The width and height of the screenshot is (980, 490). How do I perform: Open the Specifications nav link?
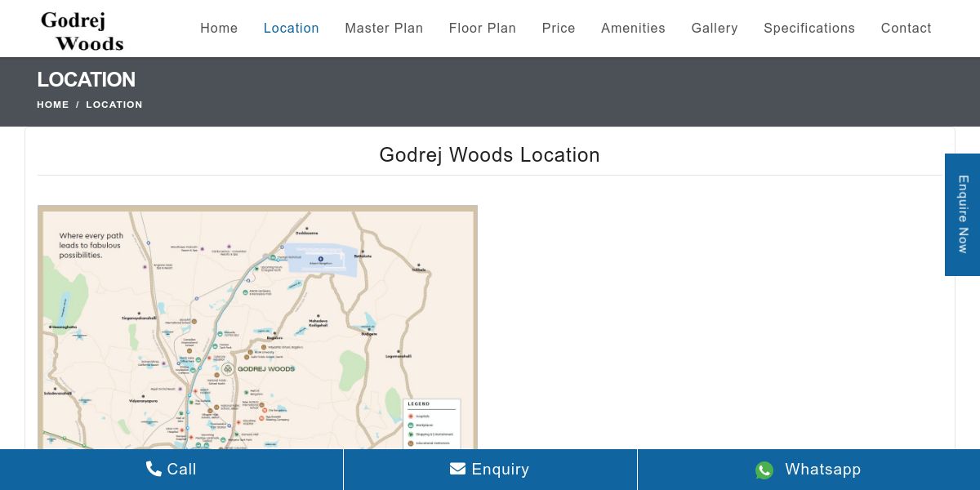click(809, 28)
